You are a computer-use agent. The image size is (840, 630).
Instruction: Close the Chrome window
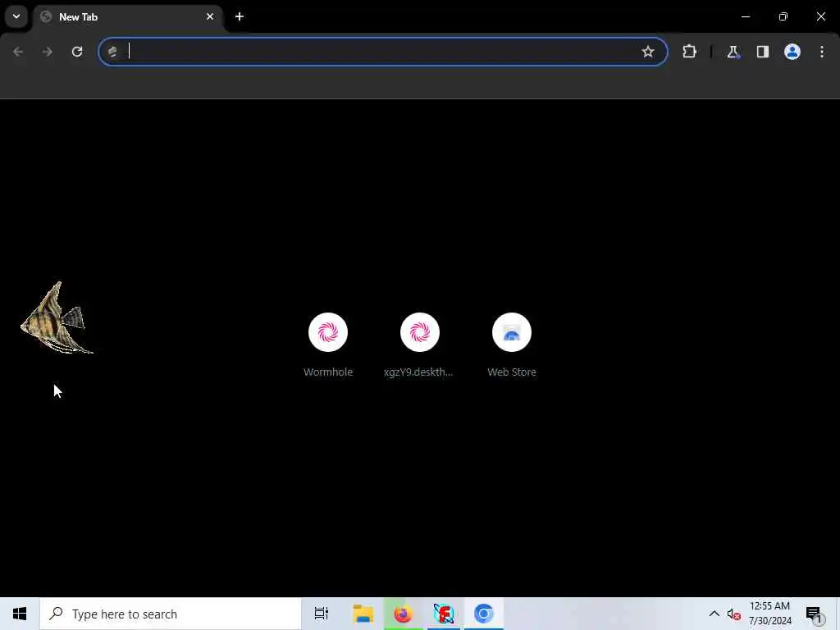(820, 16)
